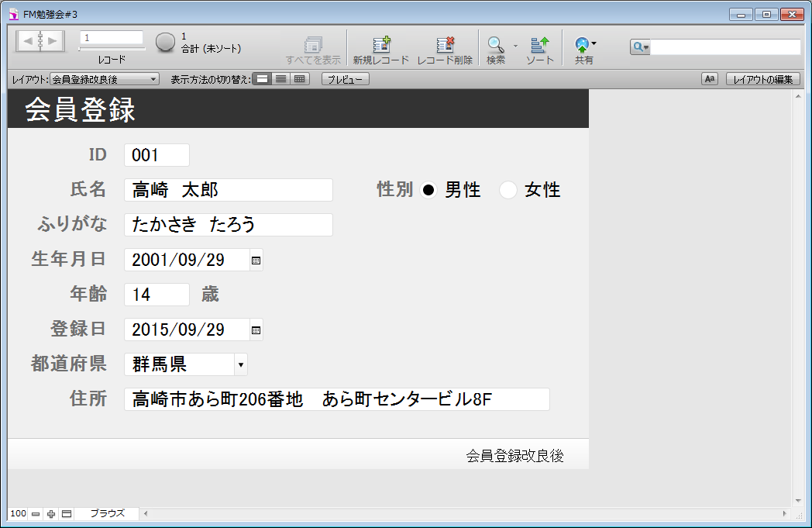Switch to list view in 表示方法の切り替え

click(x=281, y=79)
